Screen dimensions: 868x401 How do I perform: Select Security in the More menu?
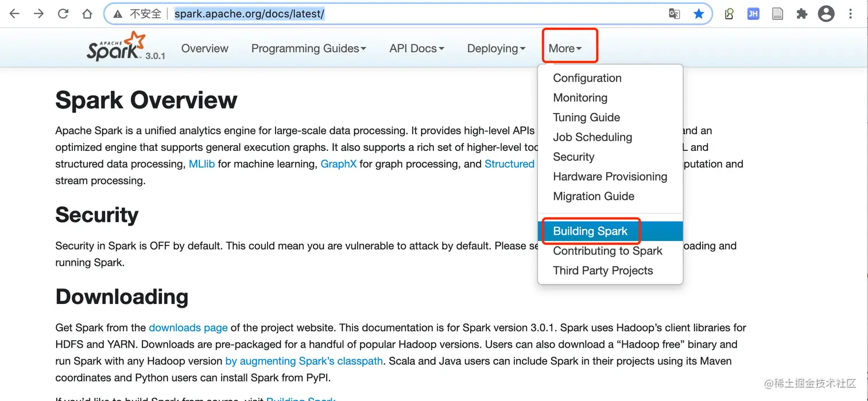610,157
